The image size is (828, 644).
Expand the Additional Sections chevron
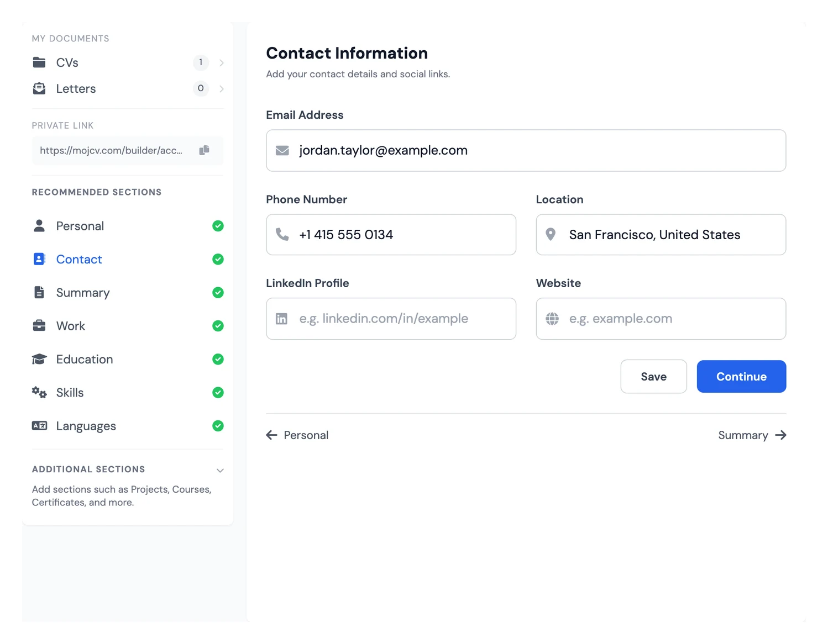coord(220,471)
